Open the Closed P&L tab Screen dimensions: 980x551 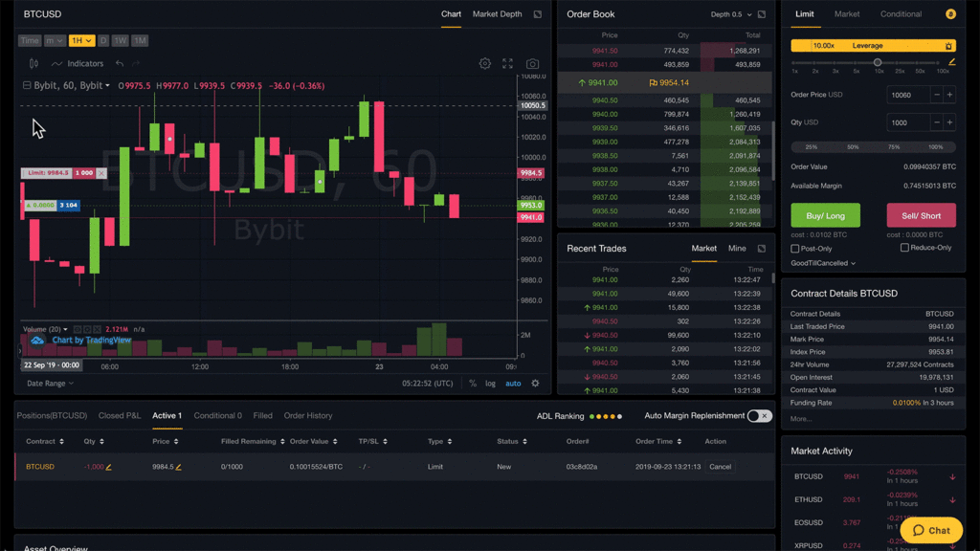[x=120, y=416]
